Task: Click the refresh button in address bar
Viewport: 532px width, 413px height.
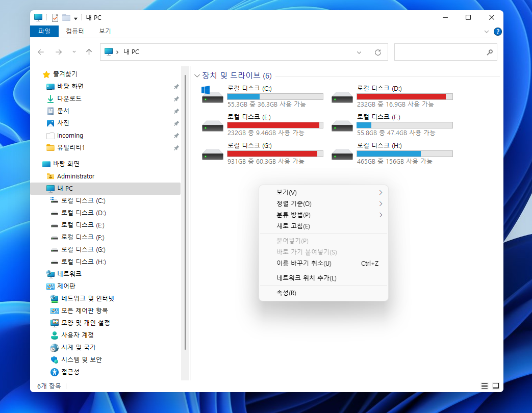Action: [x=377, y=52]
